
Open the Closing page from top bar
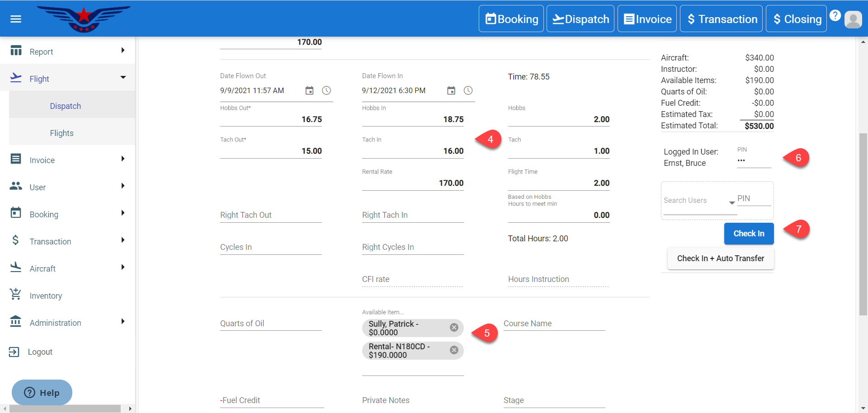796,19
